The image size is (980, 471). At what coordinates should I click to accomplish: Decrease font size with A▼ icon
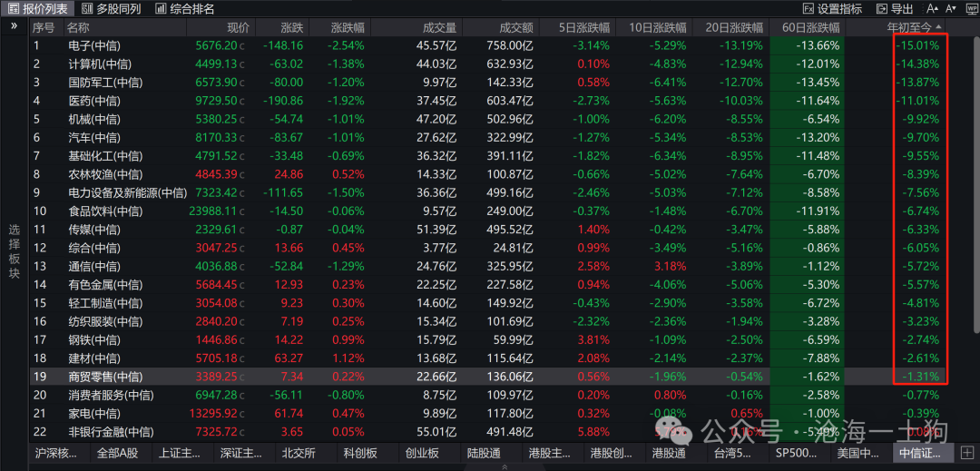(951, 9)
